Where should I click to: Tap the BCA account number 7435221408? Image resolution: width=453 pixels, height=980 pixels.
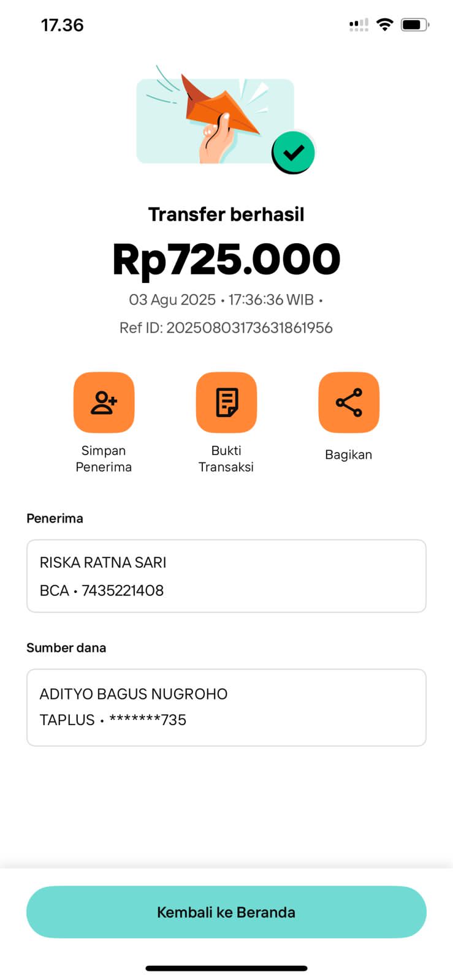point(123,590)
